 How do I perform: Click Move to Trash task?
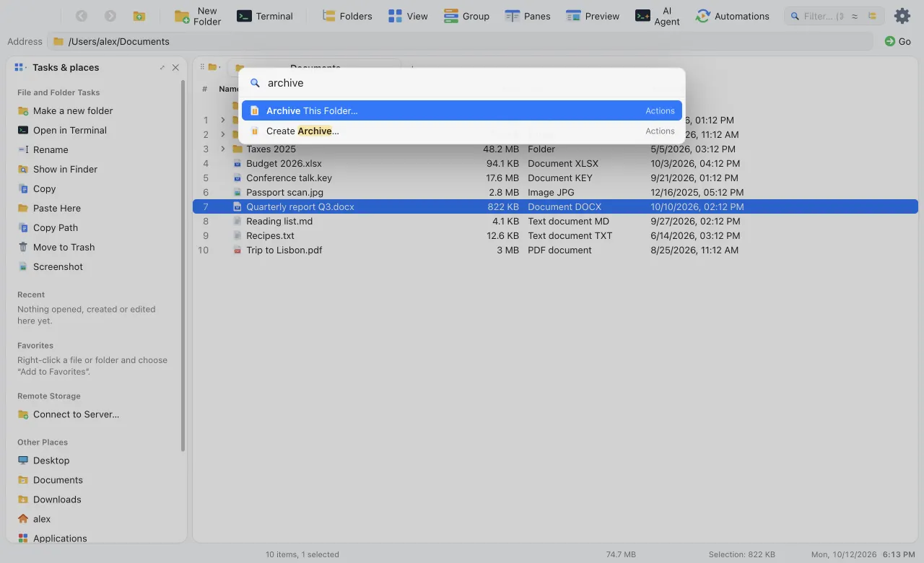pyautogui.click(x=56, y=247)
